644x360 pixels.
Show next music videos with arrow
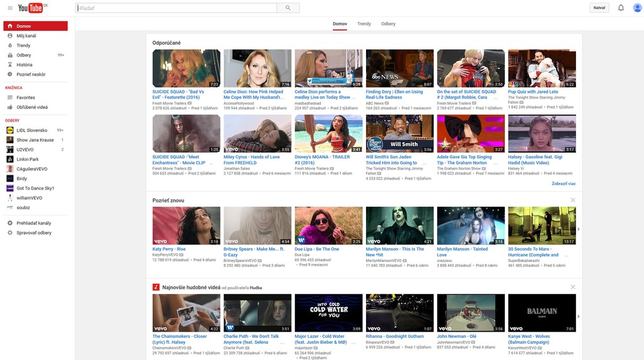click(578, 316)
